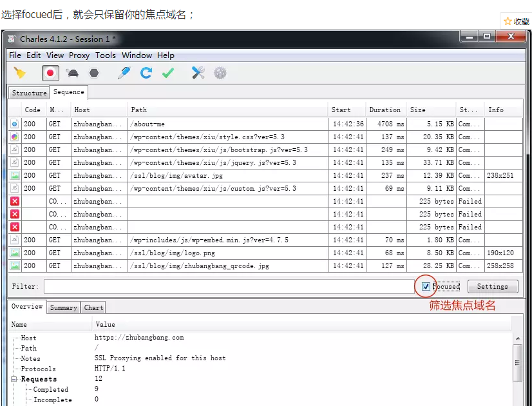This screenshot has height=406, width=532.
Task: Sort by the Size column header
Action: (x=432, y=110)
